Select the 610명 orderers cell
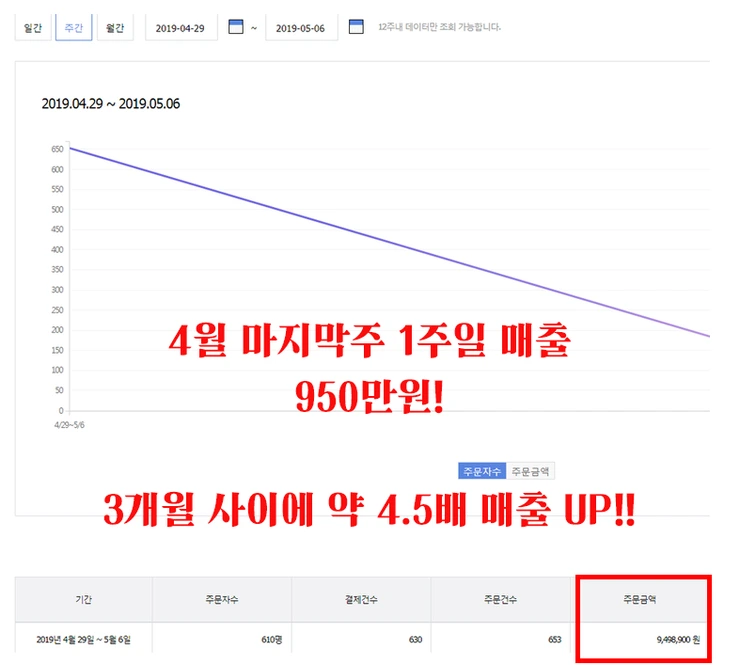 [222, 639]
